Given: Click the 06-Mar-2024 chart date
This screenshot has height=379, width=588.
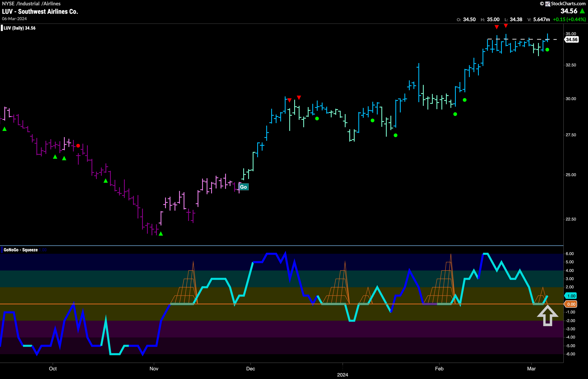Looking at the screenshot, I should pos(14,19).
